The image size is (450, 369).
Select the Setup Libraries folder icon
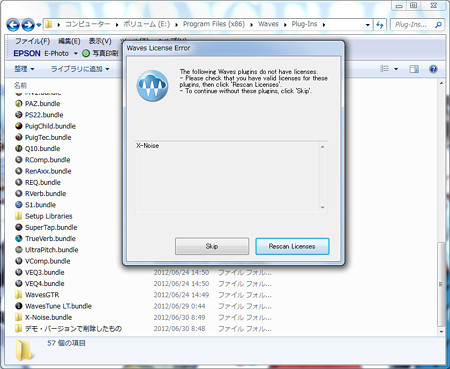pyautogui.click(x=19, y=216)
